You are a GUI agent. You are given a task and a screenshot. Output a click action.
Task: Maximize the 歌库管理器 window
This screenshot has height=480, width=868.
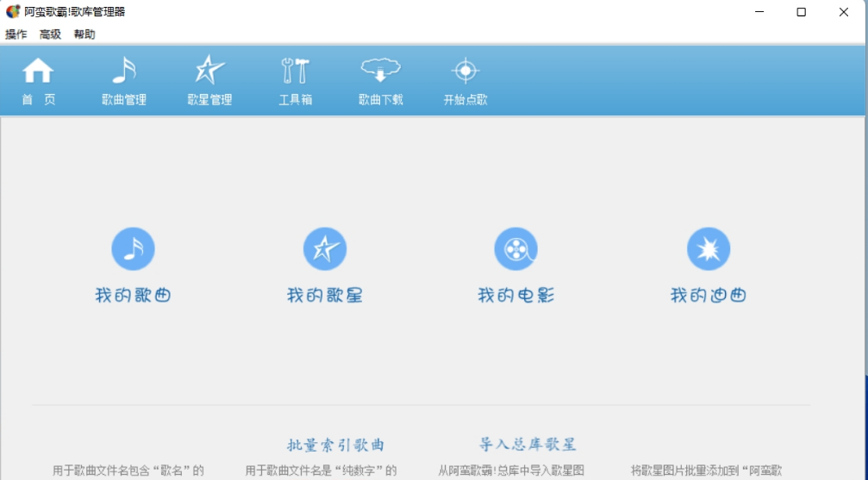(801, 11)
